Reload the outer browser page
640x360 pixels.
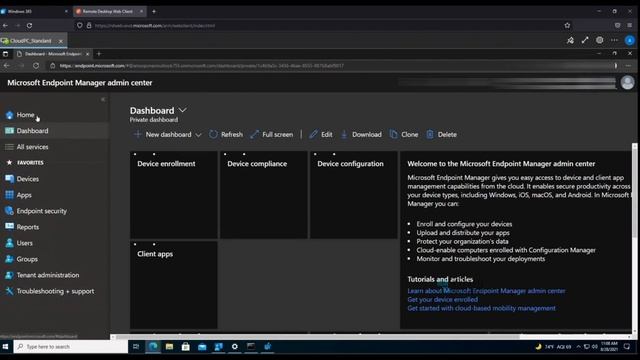pyautogui.click(x=29, y=25)
